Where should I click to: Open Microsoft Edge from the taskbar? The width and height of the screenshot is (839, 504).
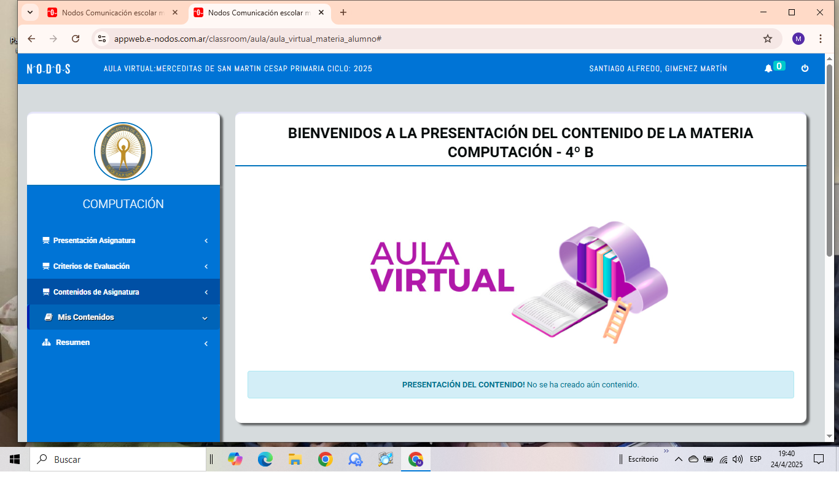(265, 459)
